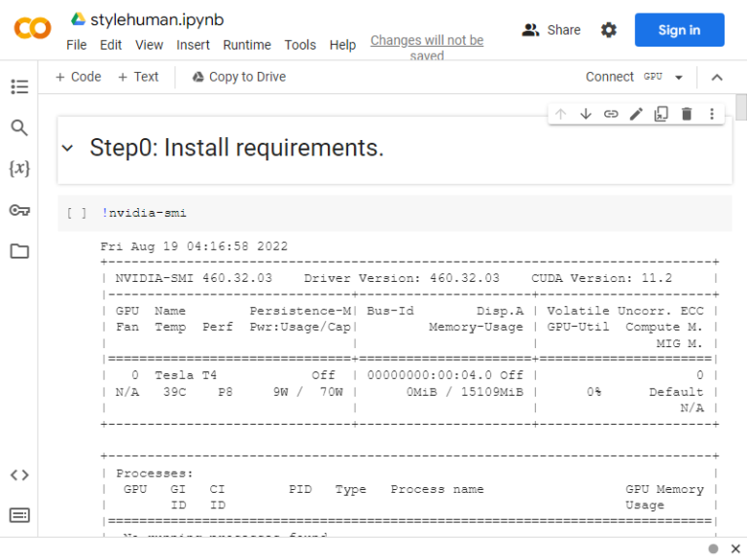Image resolution: width=747 pixels, height=560 pixels.
Task: Add a new text cell with + Text
Action: pos(138,77)
